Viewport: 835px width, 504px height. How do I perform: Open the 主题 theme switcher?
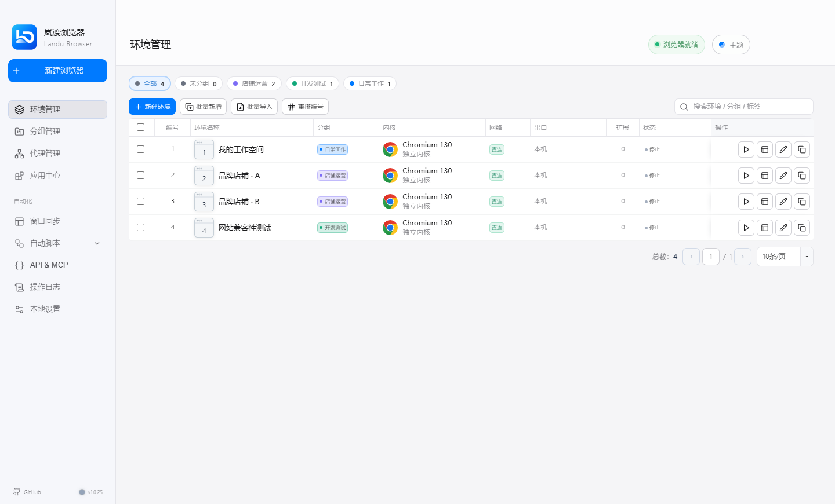(731, 45)
